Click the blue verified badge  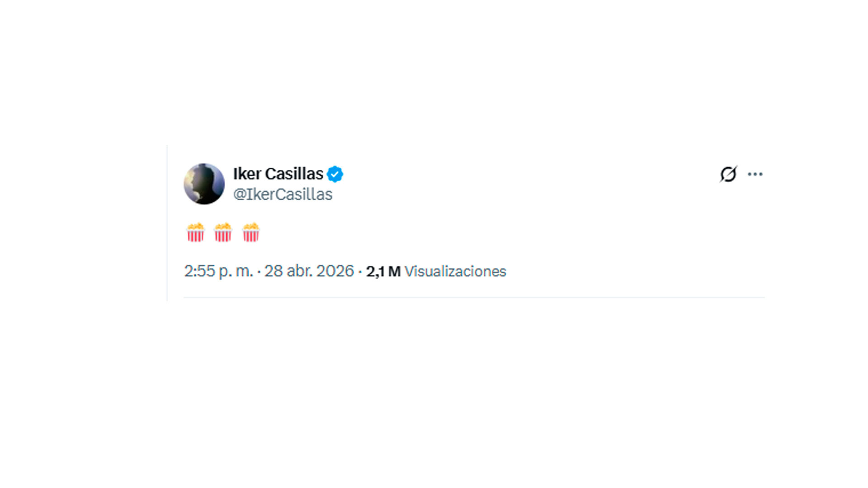(335, 174)
